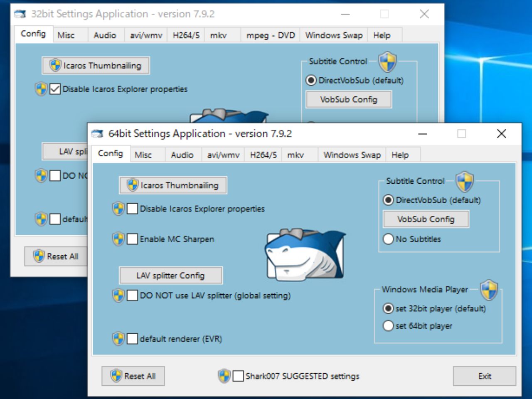Click Reset All in the 64bit window

click(133, 376)
